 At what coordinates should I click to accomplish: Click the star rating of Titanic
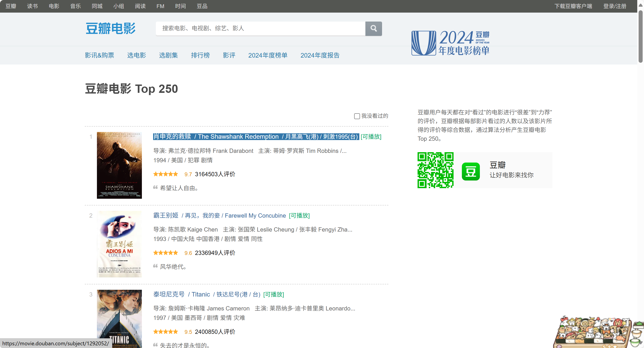(165, 332)
